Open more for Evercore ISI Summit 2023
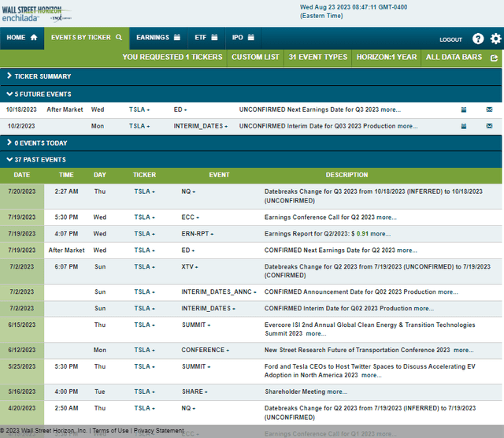Image resolution: width=504 pixels, height=438 pixels. tap(316, 334)
